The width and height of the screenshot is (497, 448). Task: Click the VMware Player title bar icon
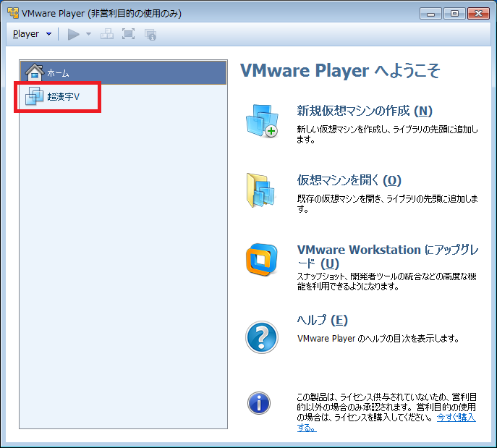click(12, 13)
